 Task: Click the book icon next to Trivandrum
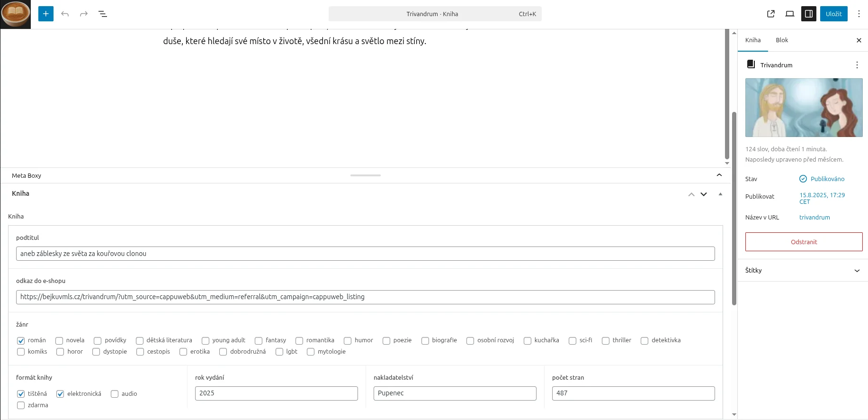[751, 64]
